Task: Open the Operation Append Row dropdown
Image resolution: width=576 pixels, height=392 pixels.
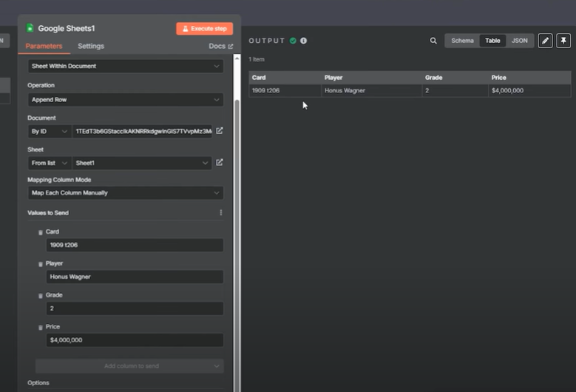Action: click(x=126, y=100)
